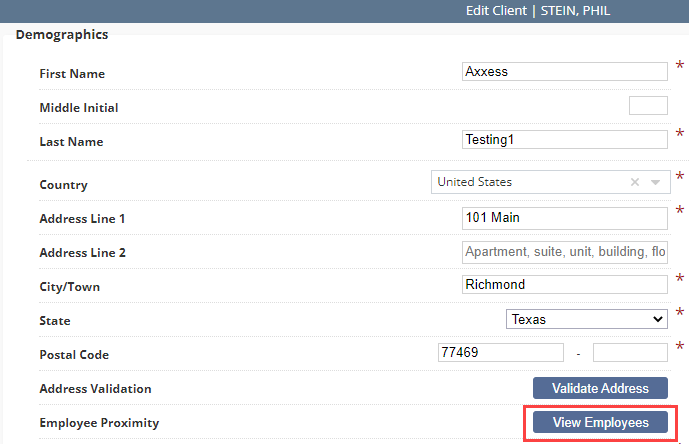Click the Address Validation label
This screenshot has width=689, height=444.
[95, 389]
